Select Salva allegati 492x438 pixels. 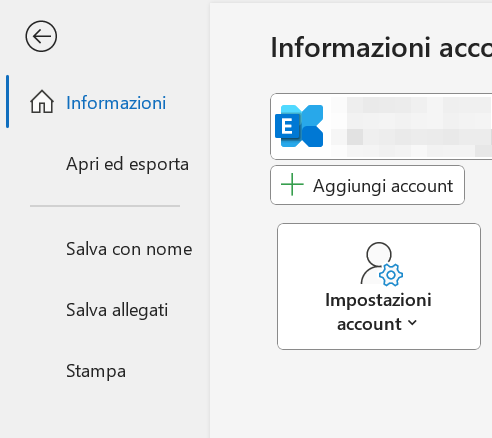pos(117,310)
